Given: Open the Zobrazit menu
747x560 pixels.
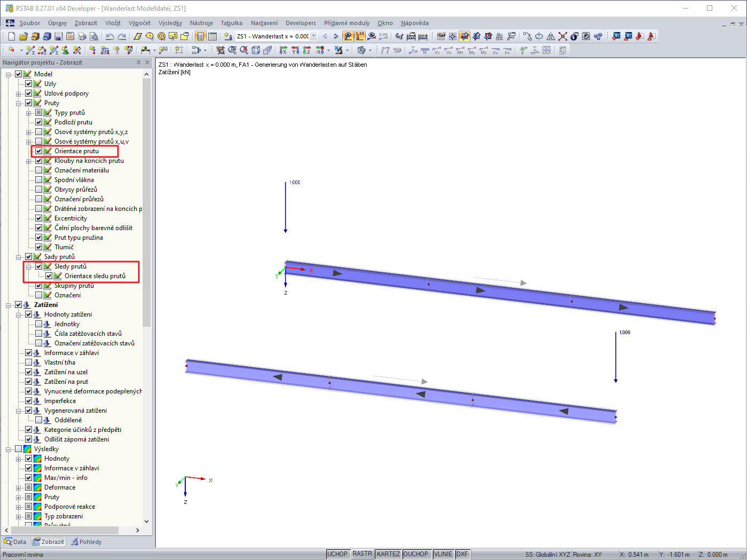Looking at the screenshot, I should click(x=86, y=23).
